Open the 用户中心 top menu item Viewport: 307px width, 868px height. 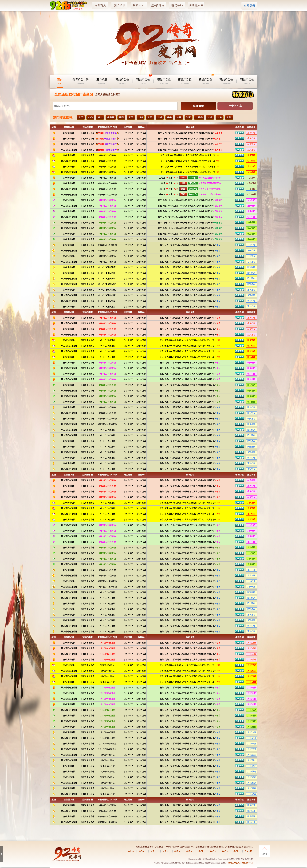(138, 5)
